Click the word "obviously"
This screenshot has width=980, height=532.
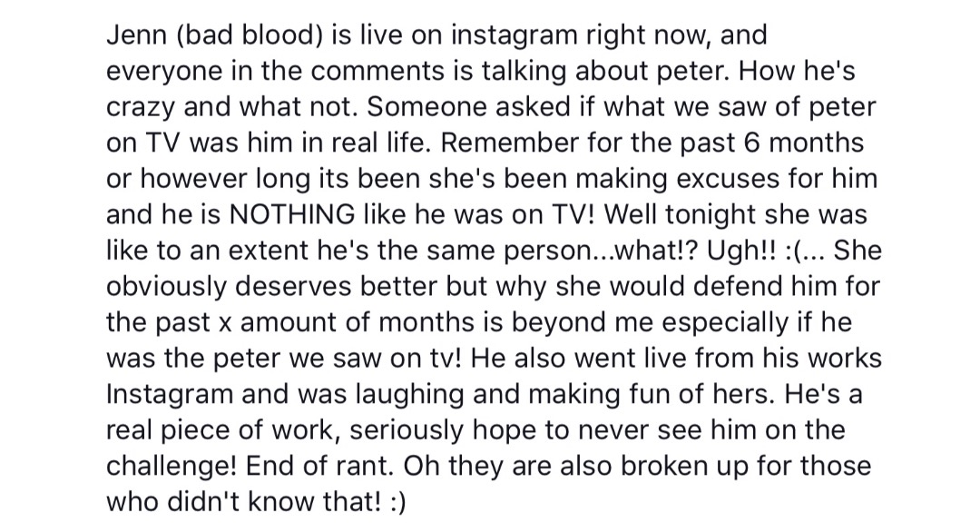coord(167,288)
